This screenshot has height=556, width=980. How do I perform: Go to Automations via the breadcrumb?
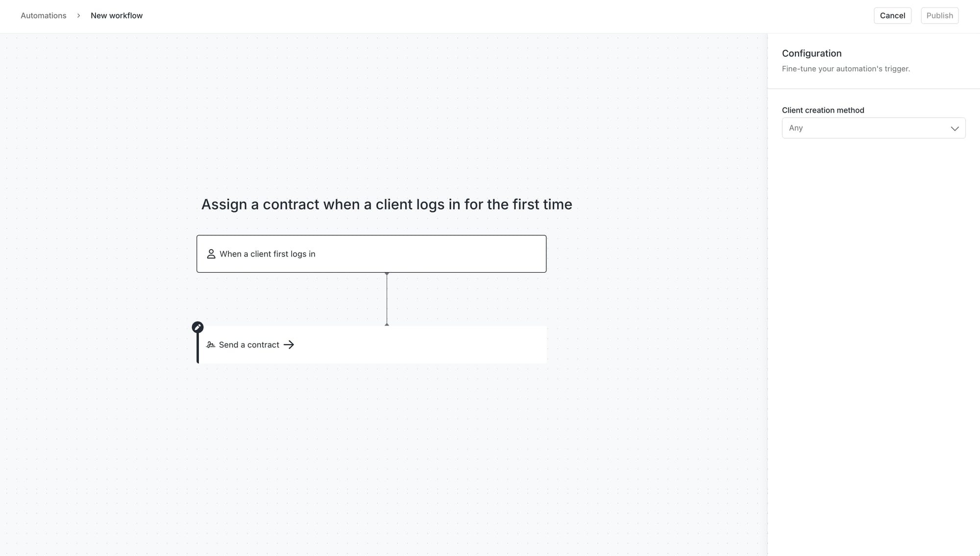coord(43,15)
